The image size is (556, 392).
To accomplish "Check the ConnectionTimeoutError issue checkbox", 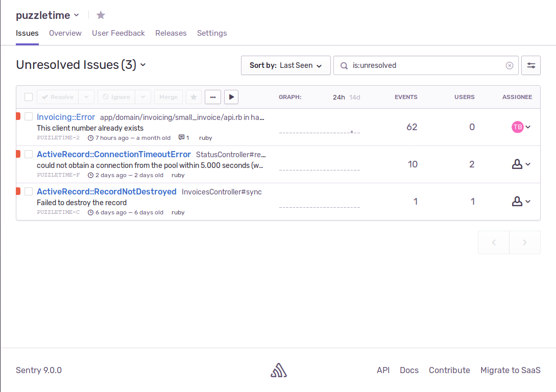I will click(x=29, y=154).
